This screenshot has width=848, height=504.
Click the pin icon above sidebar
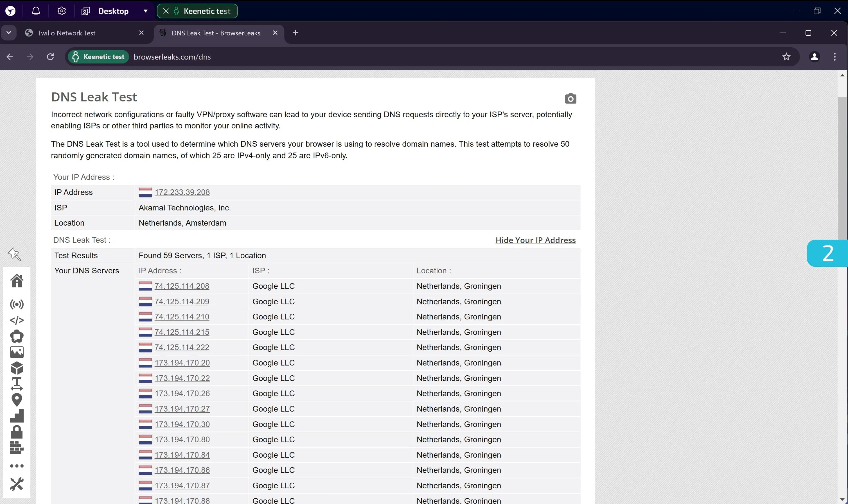click(14, 254)
